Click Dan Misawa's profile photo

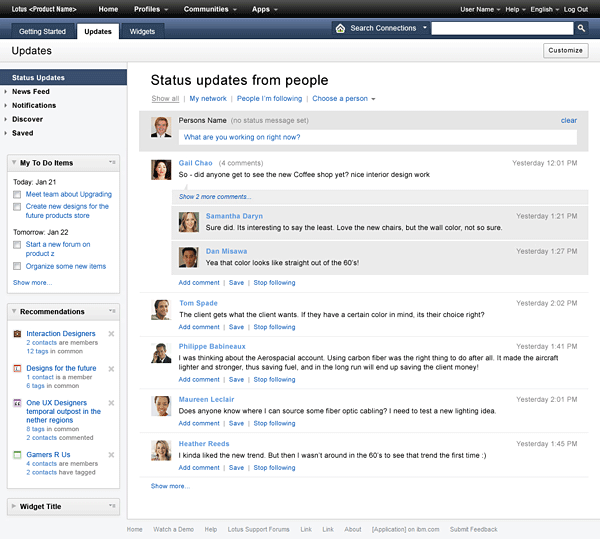click(x=189, y=257)
